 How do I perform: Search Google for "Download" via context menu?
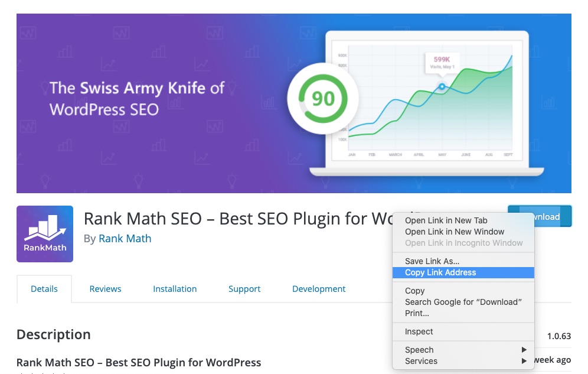point(463,302)
